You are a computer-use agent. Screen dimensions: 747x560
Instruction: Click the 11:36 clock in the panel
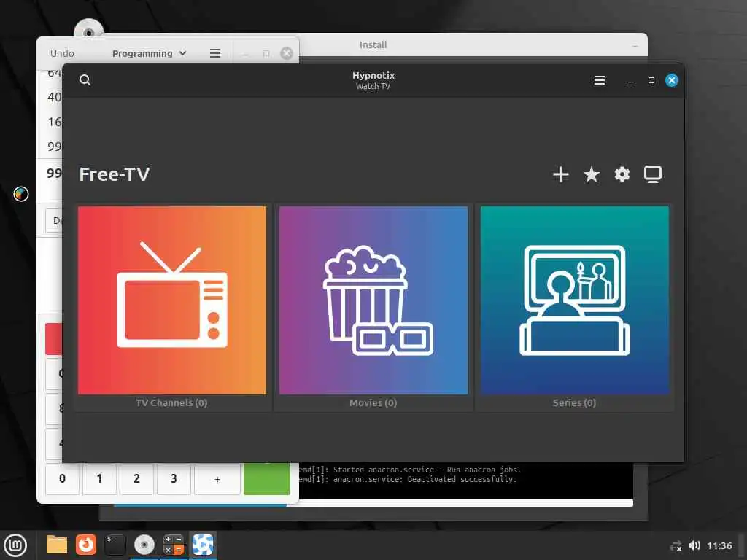click(719, 545)
